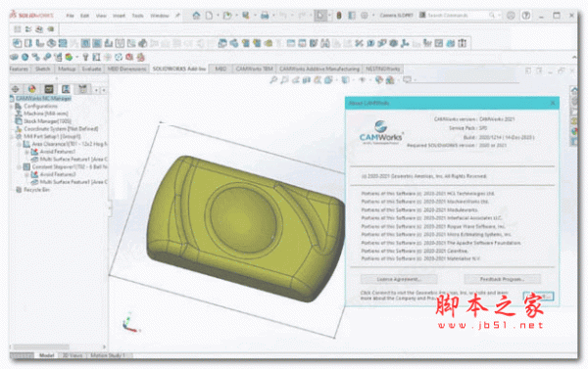588x369 pixels.
Task: Open the CAMWorks feature tree tab icon
Action: (x=49, y=89)
